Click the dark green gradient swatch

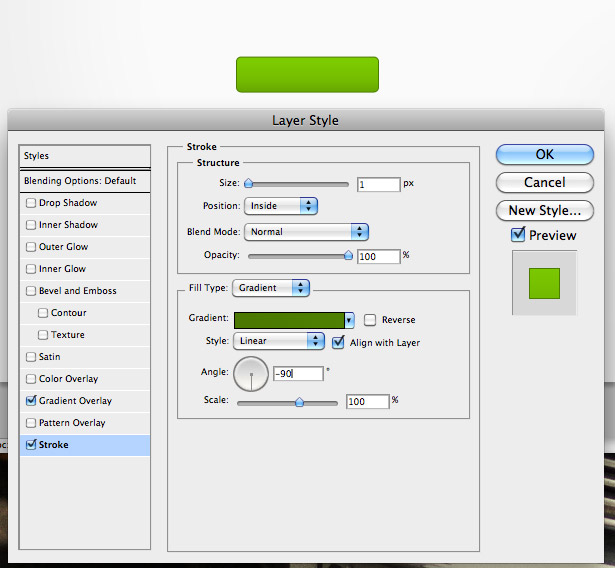coord(289,320)
